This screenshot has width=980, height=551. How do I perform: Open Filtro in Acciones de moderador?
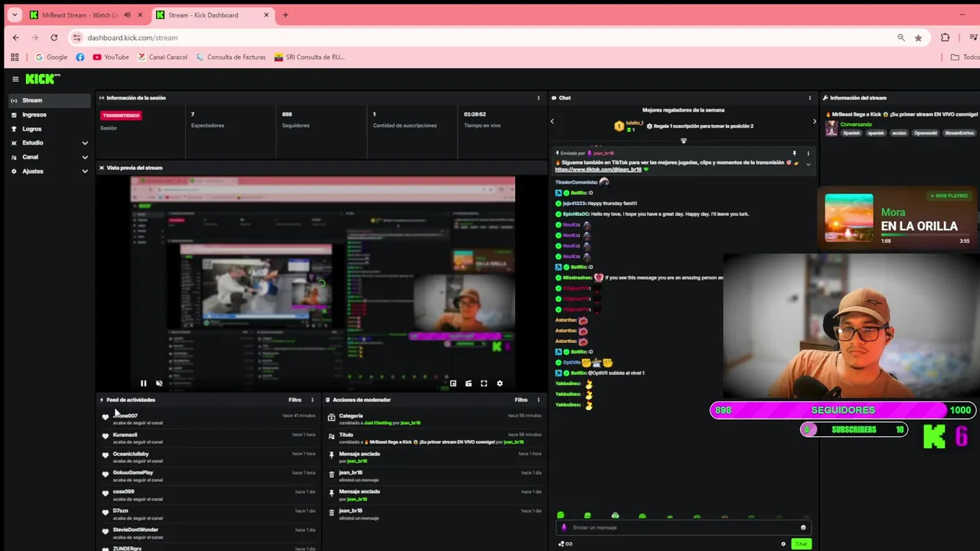[x=521, y=399]
